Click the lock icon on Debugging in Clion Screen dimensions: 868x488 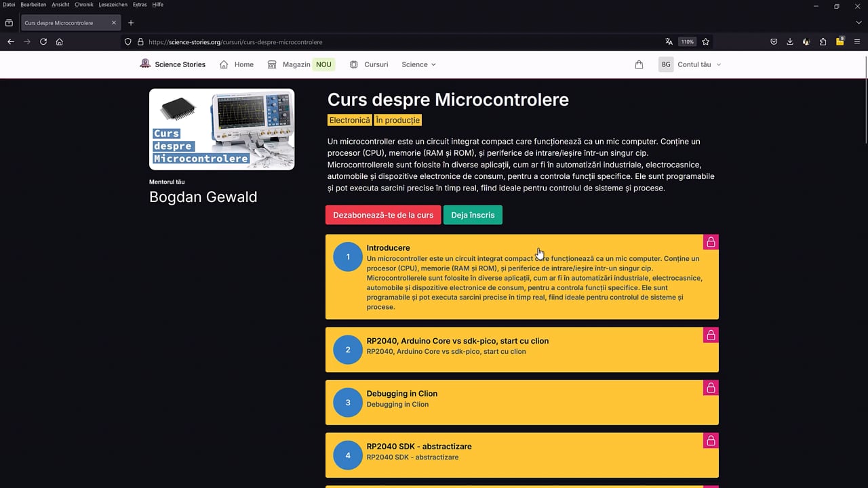(x=711, y=388)
